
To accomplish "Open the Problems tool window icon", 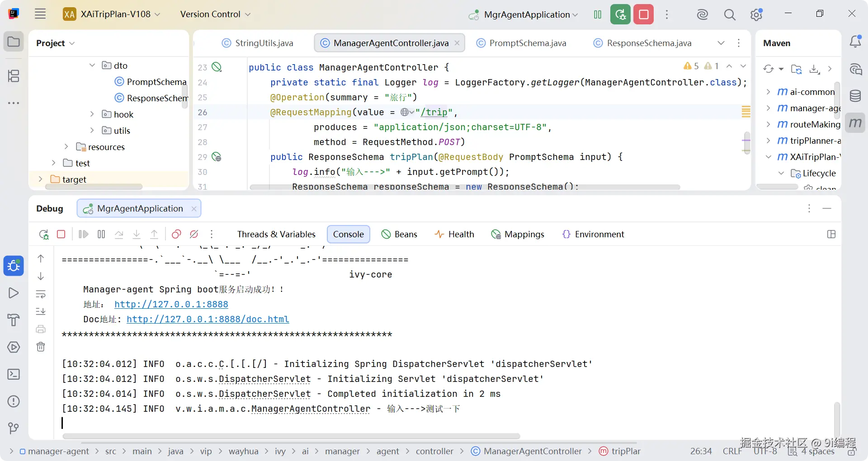I will pyautogui.click(x=14, y=401).
